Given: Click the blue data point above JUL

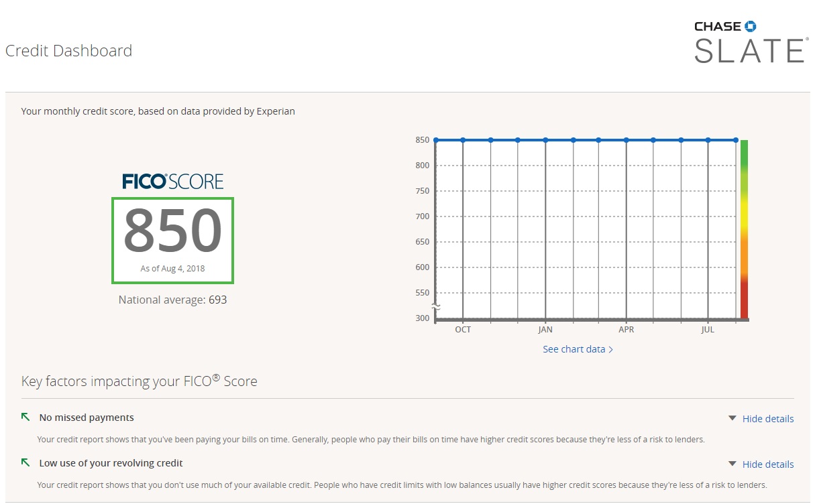Looking at the screenshot, I should 708,139.
